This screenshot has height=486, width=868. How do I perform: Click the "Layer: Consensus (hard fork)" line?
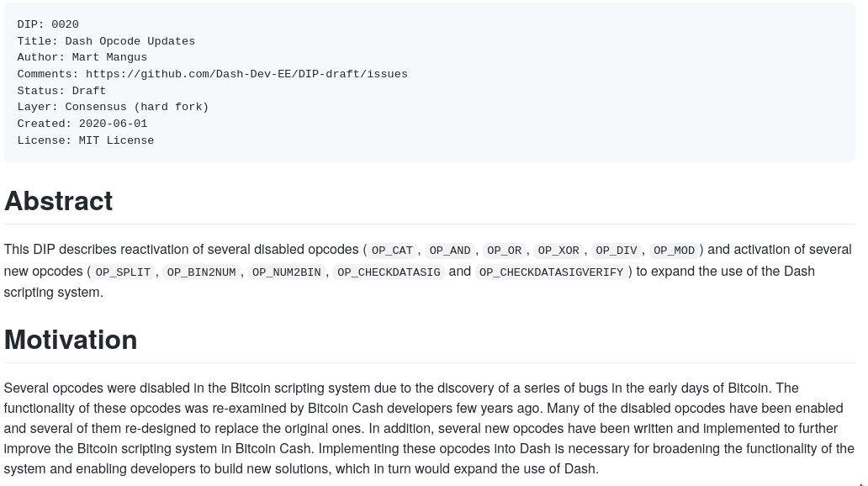click(113, 107)
